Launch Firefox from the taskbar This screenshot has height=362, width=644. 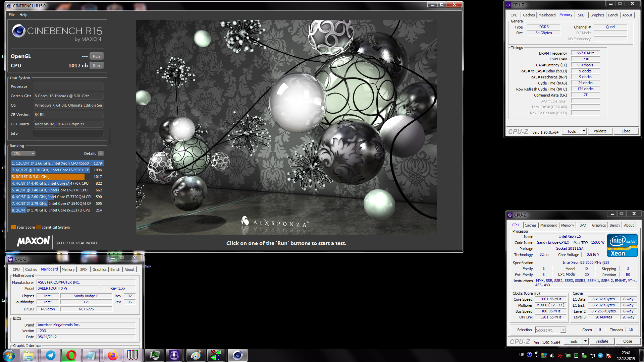[113, 355]
